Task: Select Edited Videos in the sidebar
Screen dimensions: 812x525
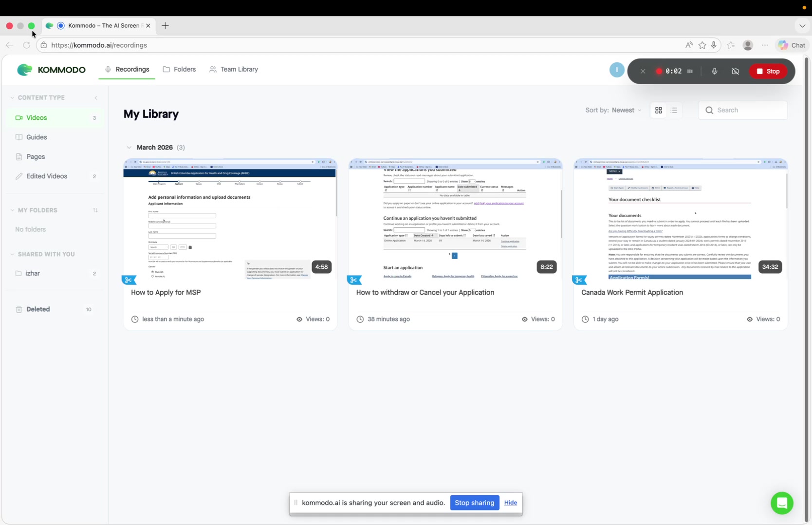Action: tap(55, 176)
